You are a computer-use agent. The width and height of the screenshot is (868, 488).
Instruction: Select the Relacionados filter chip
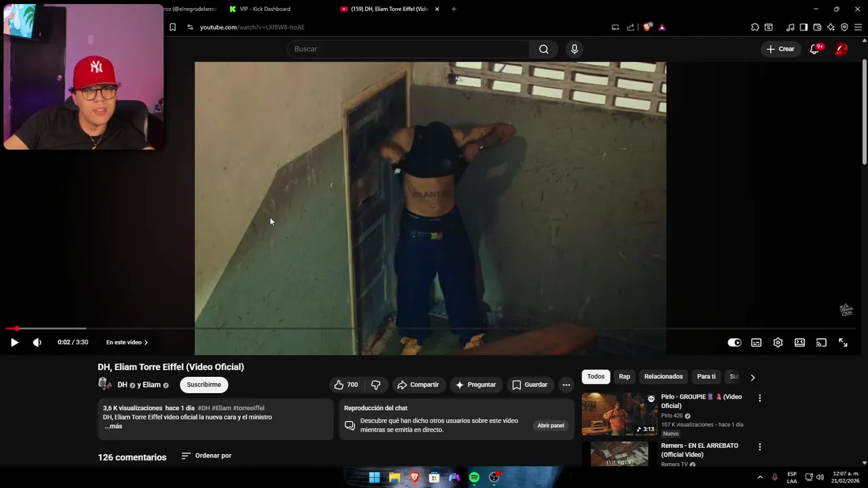pos(663,377)
